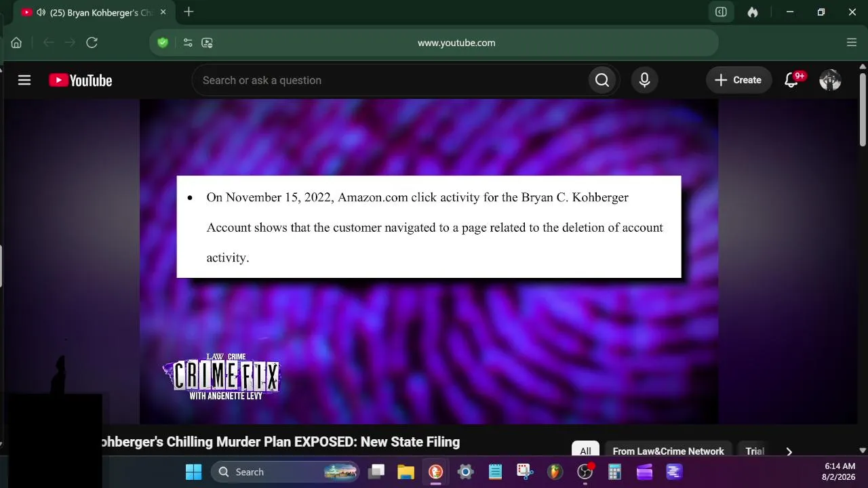
Task: Open the clock and date panel
Action: click(x=840, y=472)
